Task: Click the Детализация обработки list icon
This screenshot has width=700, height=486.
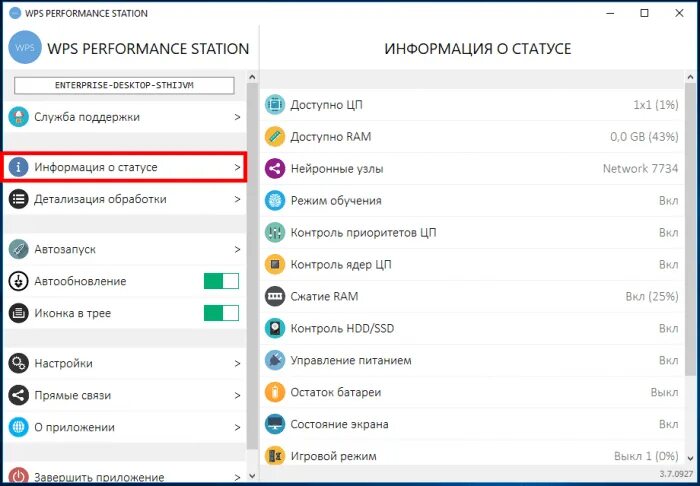Action: point(19,199)
